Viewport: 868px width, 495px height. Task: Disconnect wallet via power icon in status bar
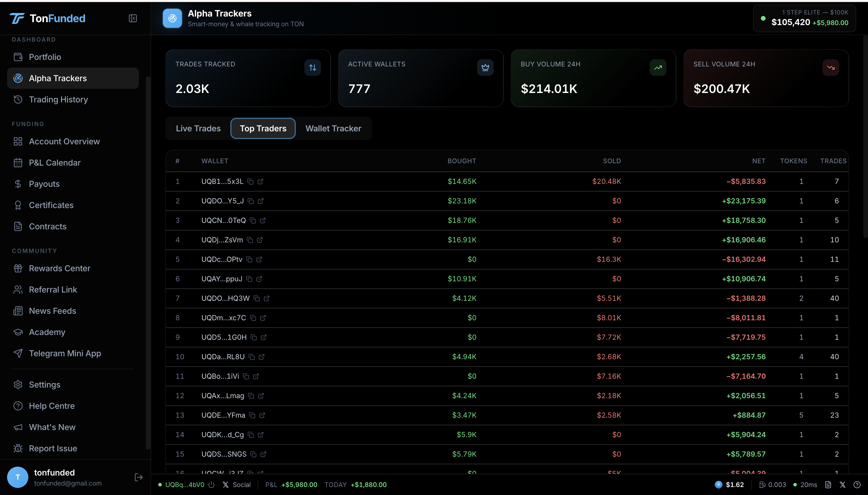tap(211, 485)
